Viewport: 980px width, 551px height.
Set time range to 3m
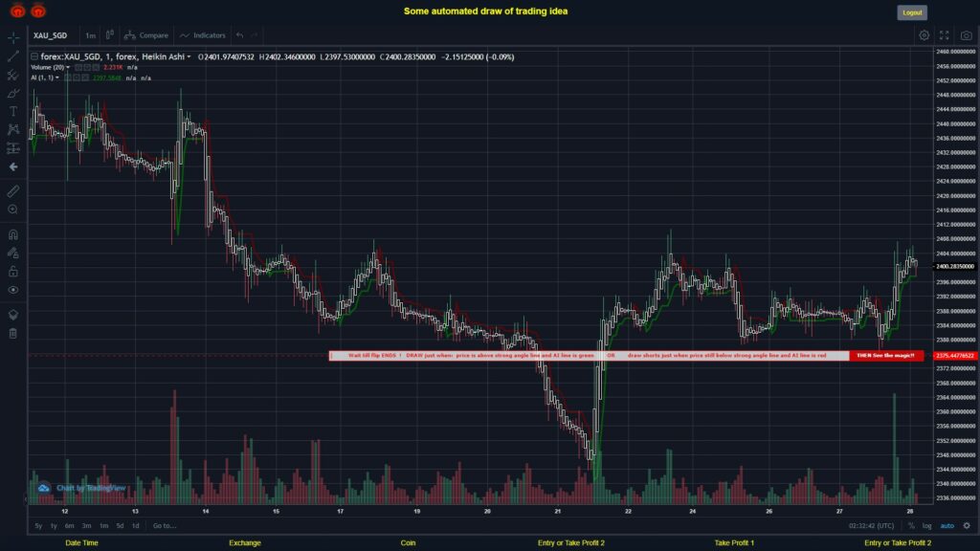87,526
